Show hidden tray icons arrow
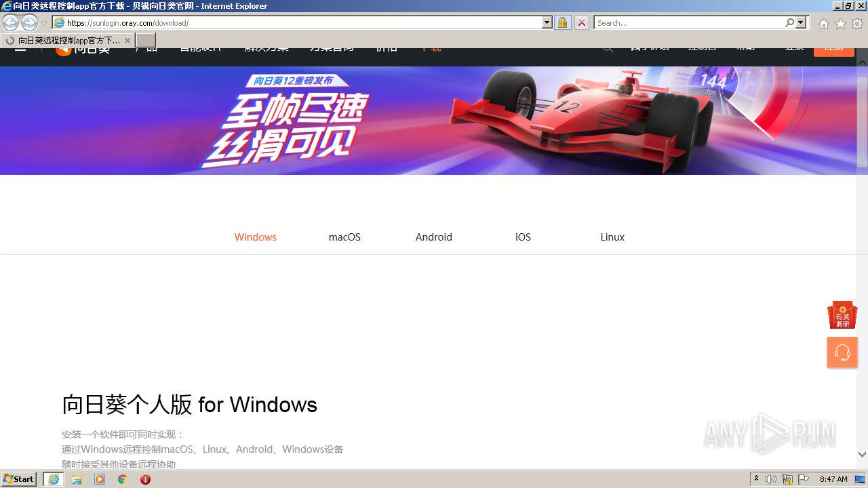Screen dimensions: 868x488 tap(757, 479)
